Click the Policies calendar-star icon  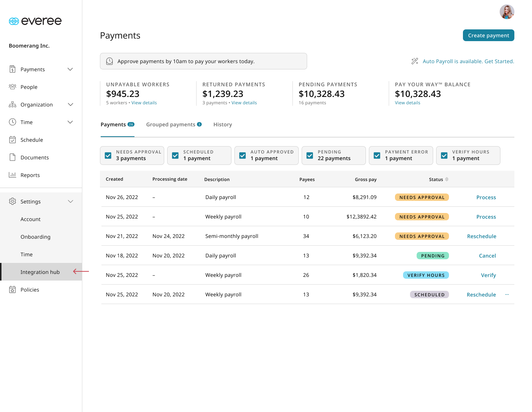[12, 290]
